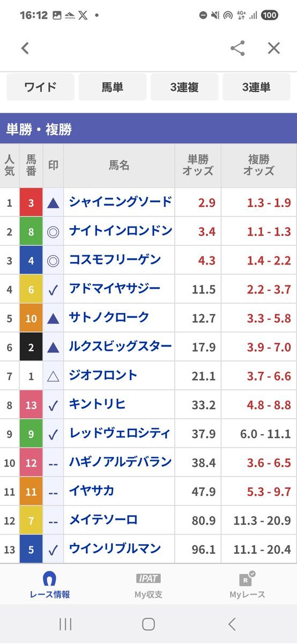This screenshot has width=297, height=644.
Task: Tap the back arrow icon
Action: point(25,48)
